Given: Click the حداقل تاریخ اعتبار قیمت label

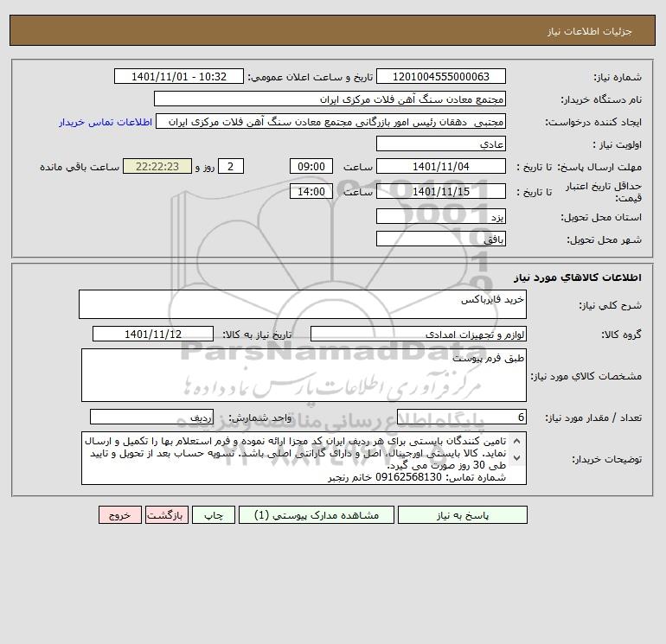Looking at the screenshot, I should tap(603, 192).
